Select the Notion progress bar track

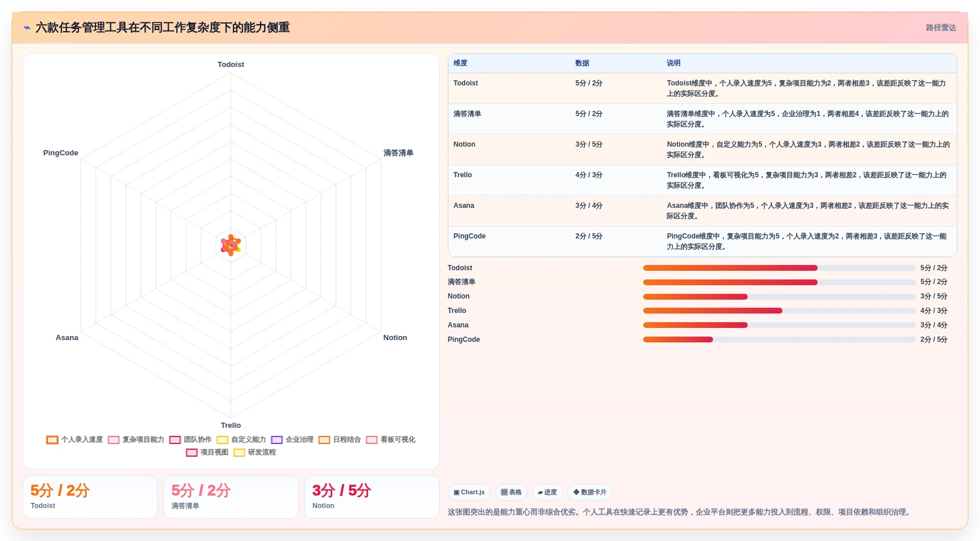(779, 297)
